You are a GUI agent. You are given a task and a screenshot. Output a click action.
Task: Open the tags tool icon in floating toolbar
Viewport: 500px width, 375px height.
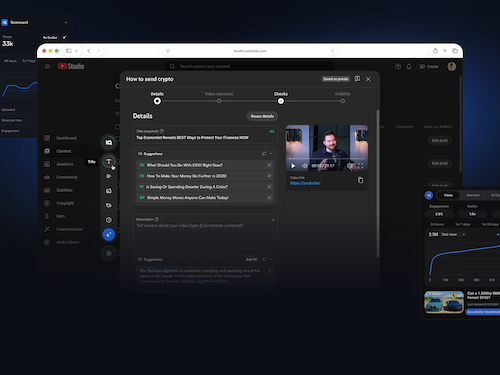coord(109,205)
